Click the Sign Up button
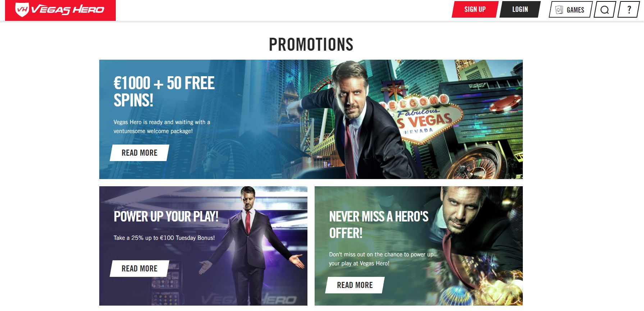The image size is (644, 311). (x=475, y=9)
